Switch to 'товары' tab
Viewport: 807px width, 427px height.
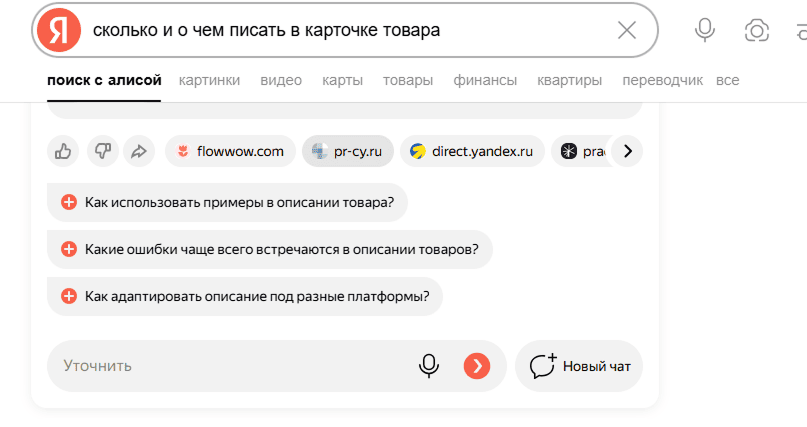408,80
